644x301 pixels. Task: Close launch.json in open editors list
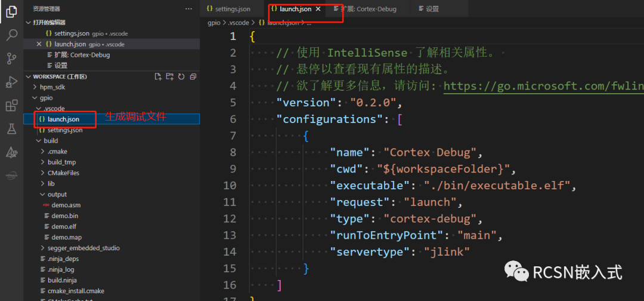(x=39, y=44)
